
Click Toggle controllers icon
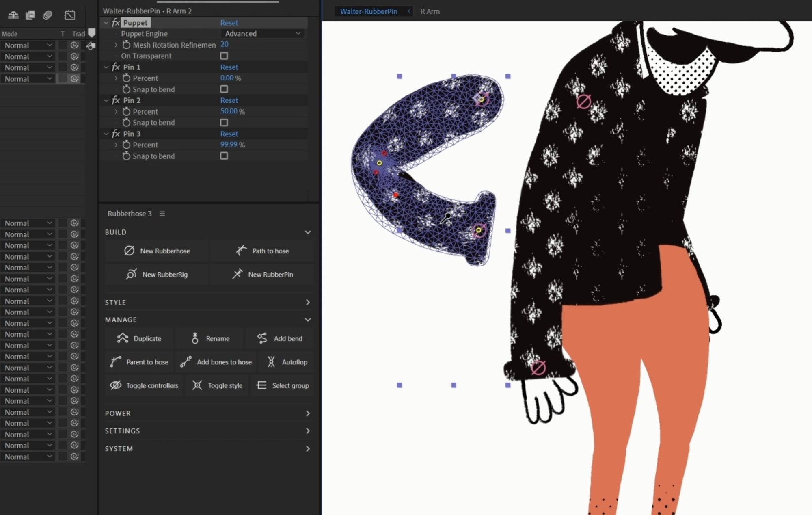point(116,385)
